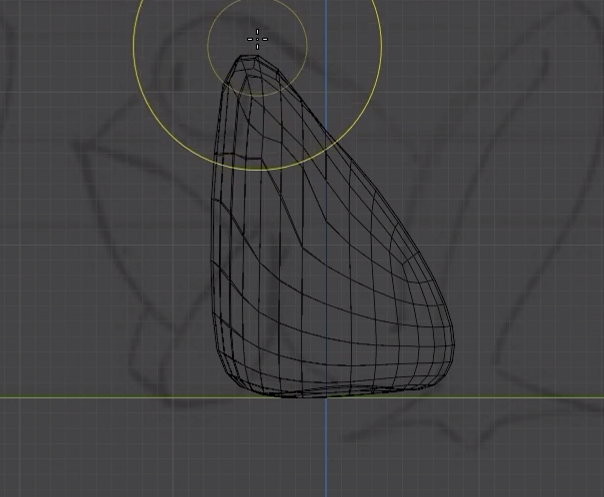The height and width of the screenshot is (497, 604).
Task: Select the top tip vertex of the wireframe mesh
Action: (249, 57)
